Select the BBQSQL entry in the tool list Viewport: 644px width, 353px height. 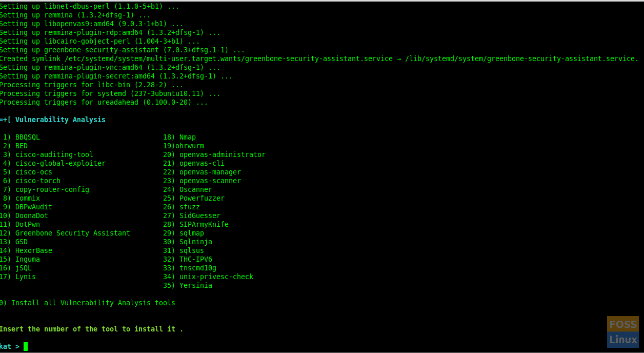[x=27, y=137]
